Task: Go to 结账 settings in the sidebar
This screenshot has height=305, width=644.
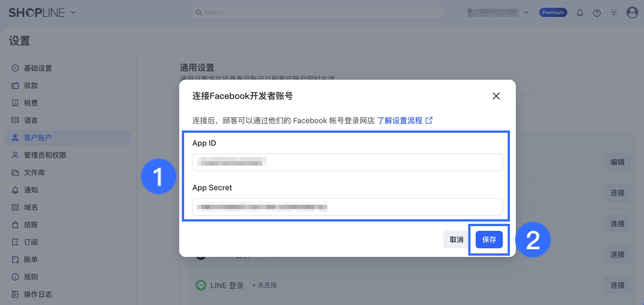Action: coord(31,225)
